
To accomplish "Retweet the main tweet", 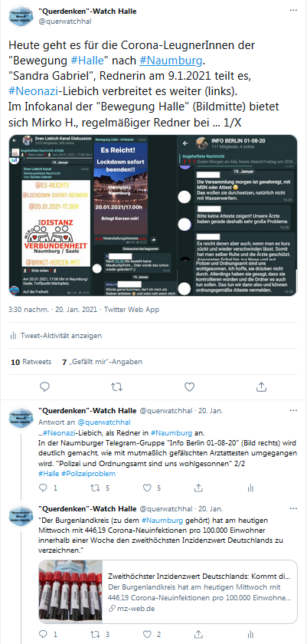I will tap(117, 386).
